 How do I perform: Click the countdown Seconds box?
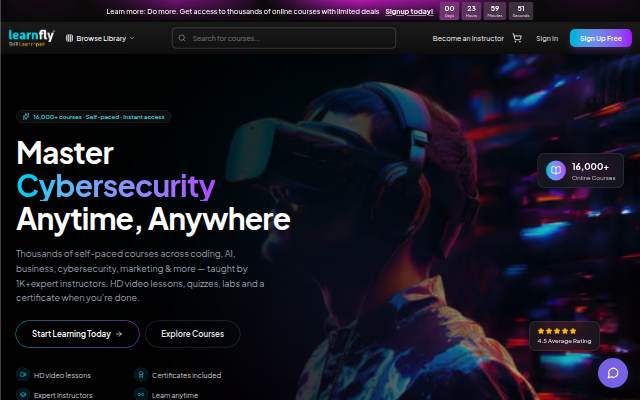(x=521, y=11)
